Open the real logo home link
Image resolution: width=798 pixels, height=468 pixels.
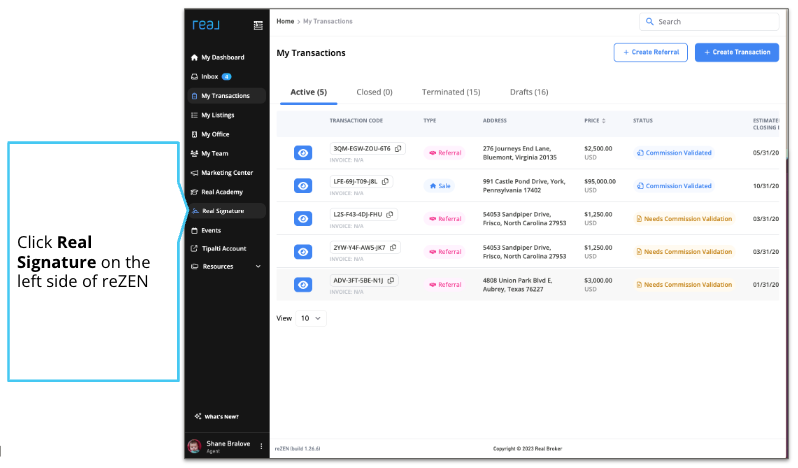206,24
